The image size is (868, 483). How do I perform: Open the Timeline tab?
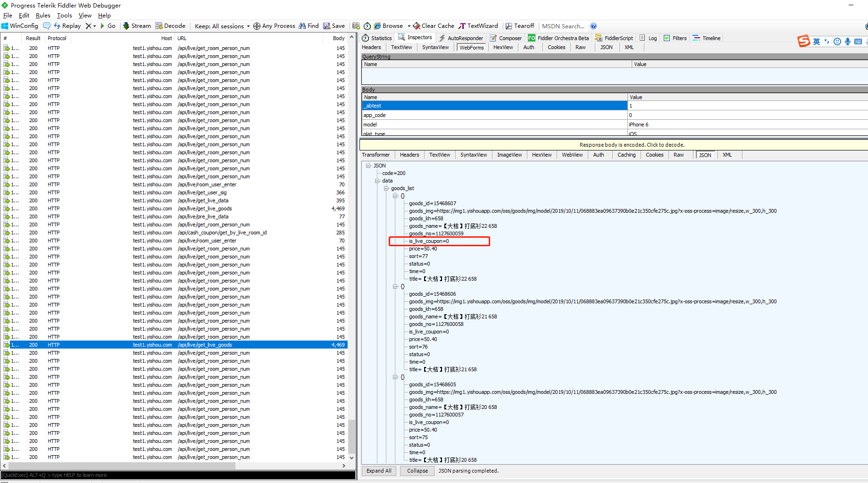(707, 38)
